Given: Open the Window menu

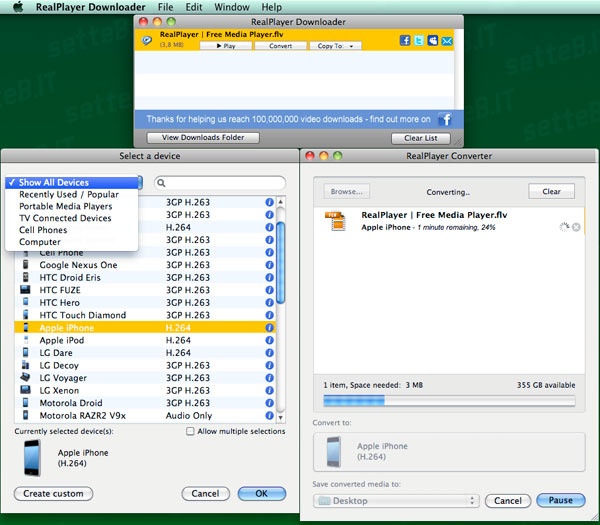Looking at the screenshot, I should pos(232,7).
